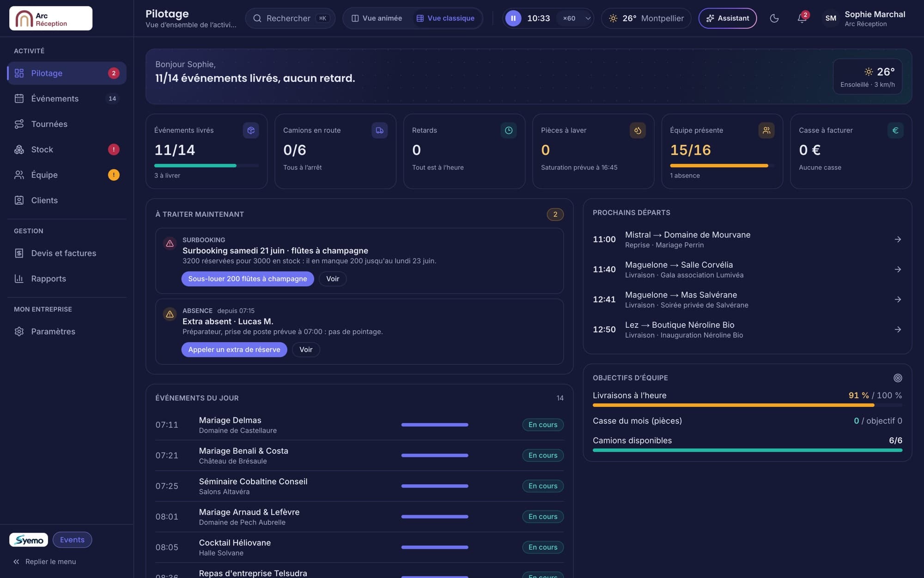This screenshot has height=578, width=924.
Task: Open the Assistant
Action: tap(727, 18)
